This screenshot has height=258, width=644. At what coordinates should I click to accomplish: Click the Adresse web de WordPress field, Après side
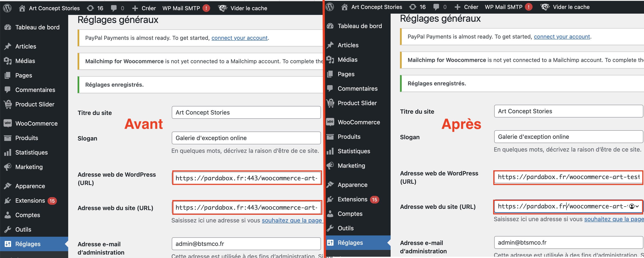[568, 177]
